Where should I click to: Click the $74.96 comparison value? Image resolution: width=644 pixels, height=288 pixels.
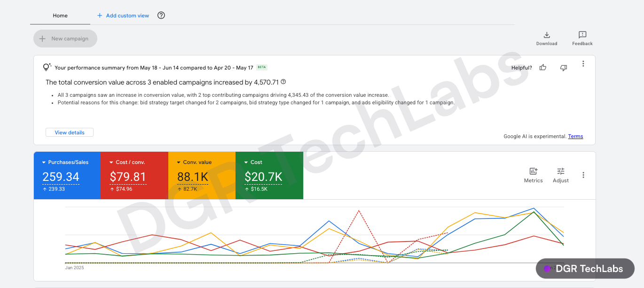(x=123, y=189)
